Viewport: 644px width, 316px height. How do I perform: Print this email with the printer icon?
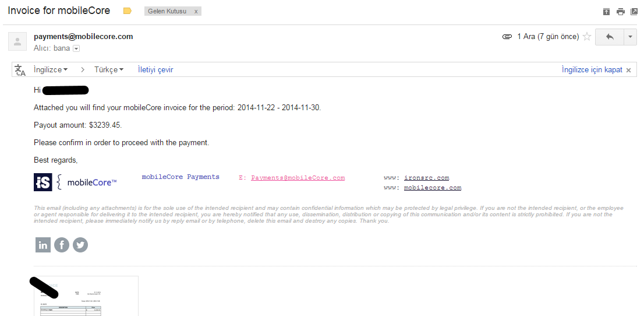tap(621, 12)
